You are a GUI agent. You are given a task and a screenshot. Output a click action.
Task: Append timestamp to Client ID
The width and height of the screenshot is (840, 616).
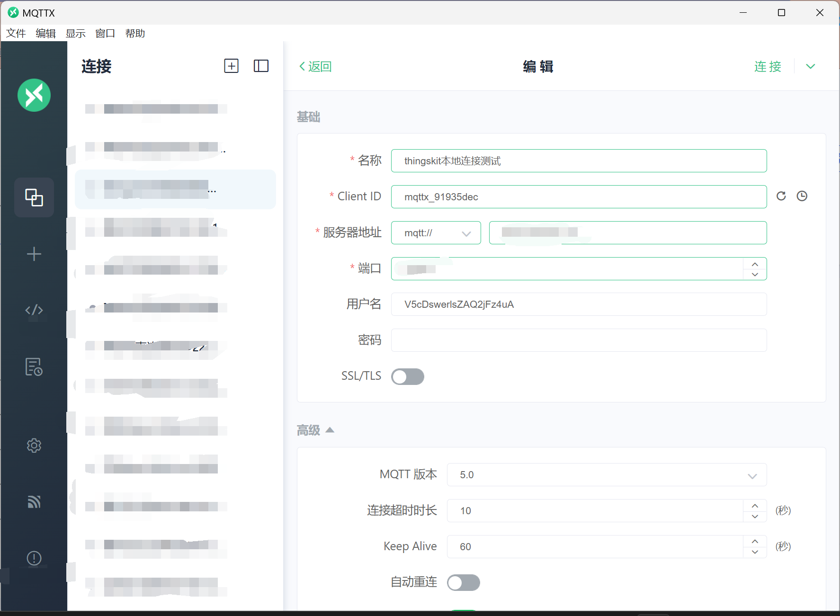point(802,196)
